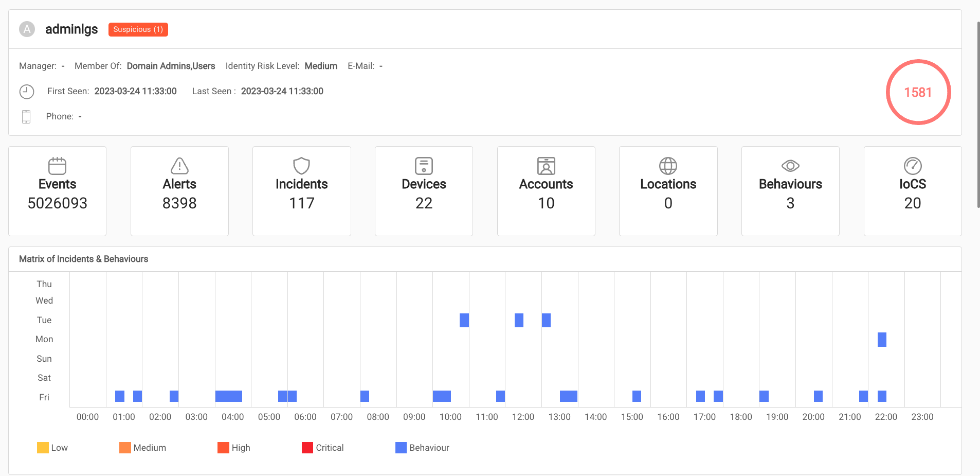Click the Friday behaviour marker at 15:00

(x=637, y=396)
